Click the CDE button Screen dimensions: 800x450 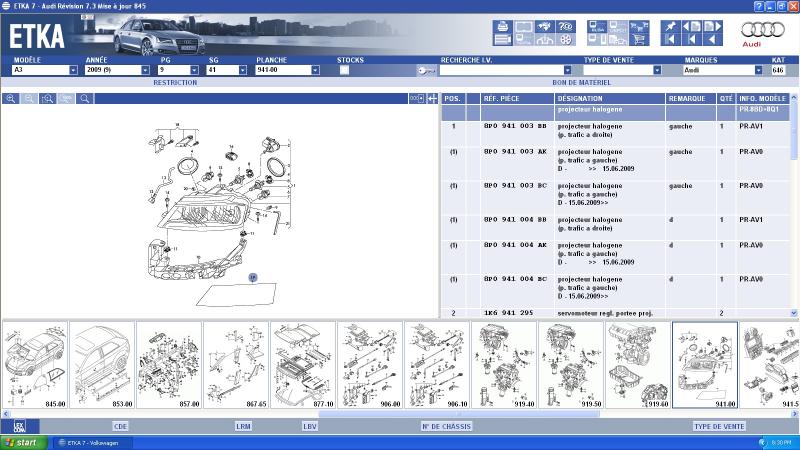120,427
